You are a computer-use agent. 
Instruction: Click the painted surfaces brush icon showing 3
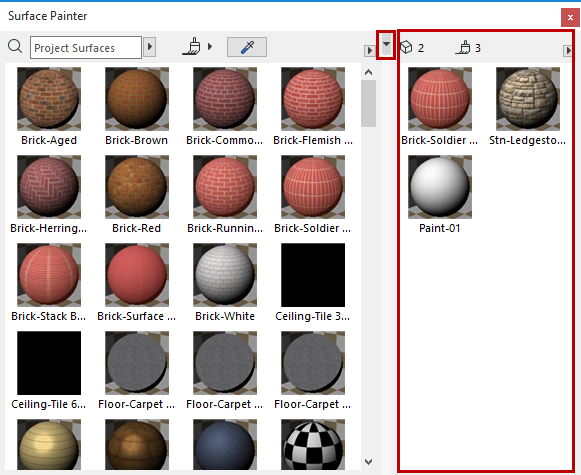463,47
